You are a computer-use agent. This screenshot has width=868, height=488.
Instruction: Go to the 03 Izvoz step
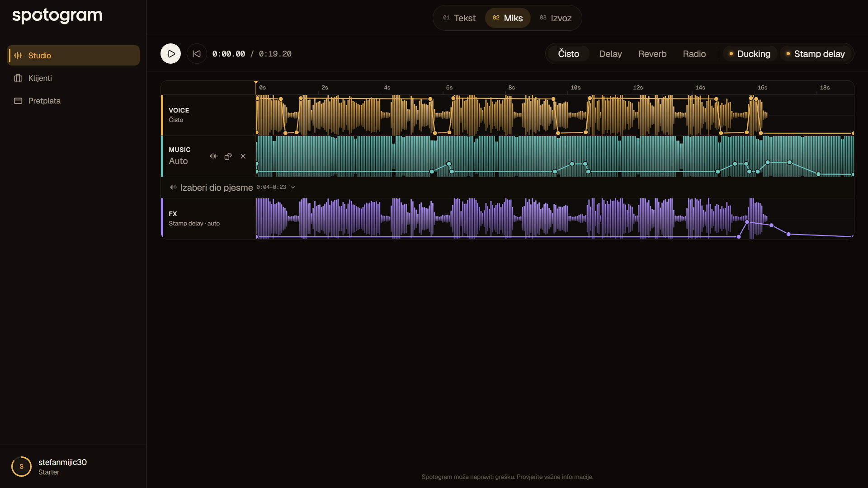point(556,18)
